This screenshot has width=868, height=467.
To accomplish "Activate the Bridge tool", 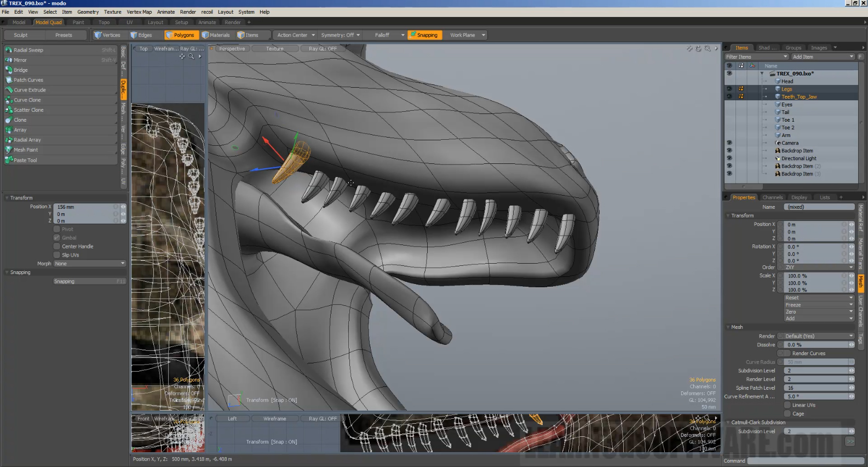I will coord(21,70).
